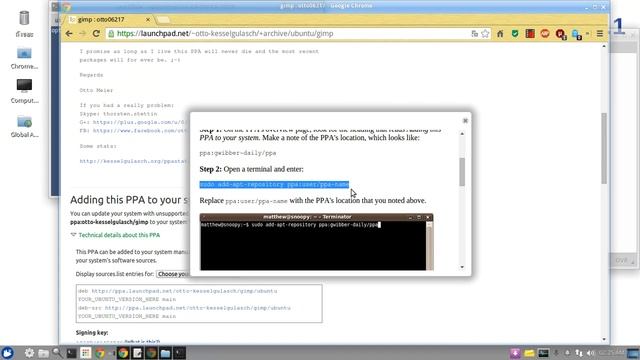Click 'Step 2: Open a terminal' text
Viewport: 640px width, 360px height.
point(251,169)
